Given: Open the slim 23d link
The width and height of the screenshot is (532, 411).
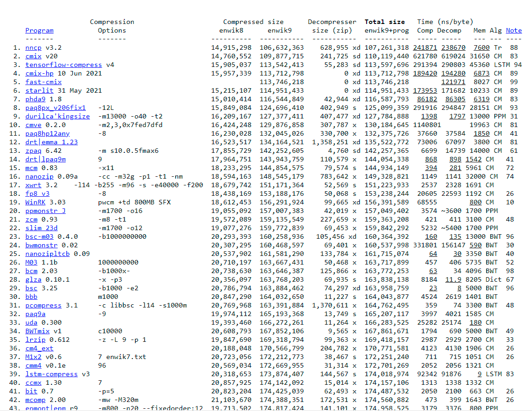Looking at the screenshot, I should [x=42, y=228].
